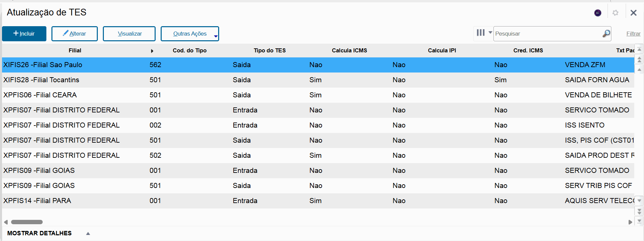Click the Incluir button
The height and width of the screenshot is (241, 644).
[x=24, y=34]
